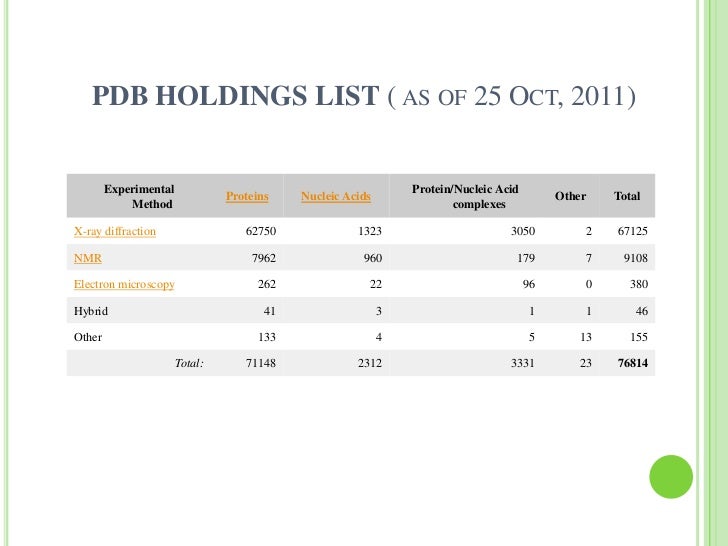Click the italic Total: row label
The width and height of the screenshot is (728, 546).
[189, 363]
